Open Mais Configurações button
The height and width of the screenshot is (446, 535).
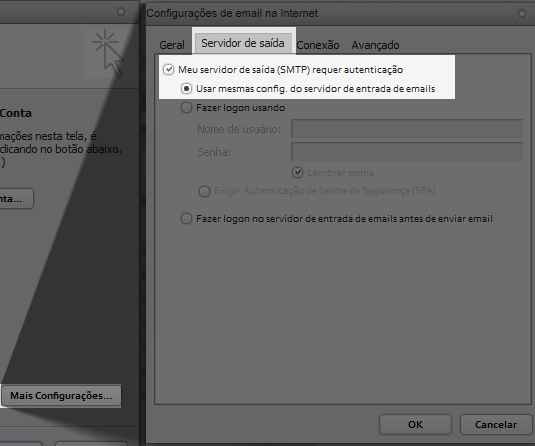(61, 396)
